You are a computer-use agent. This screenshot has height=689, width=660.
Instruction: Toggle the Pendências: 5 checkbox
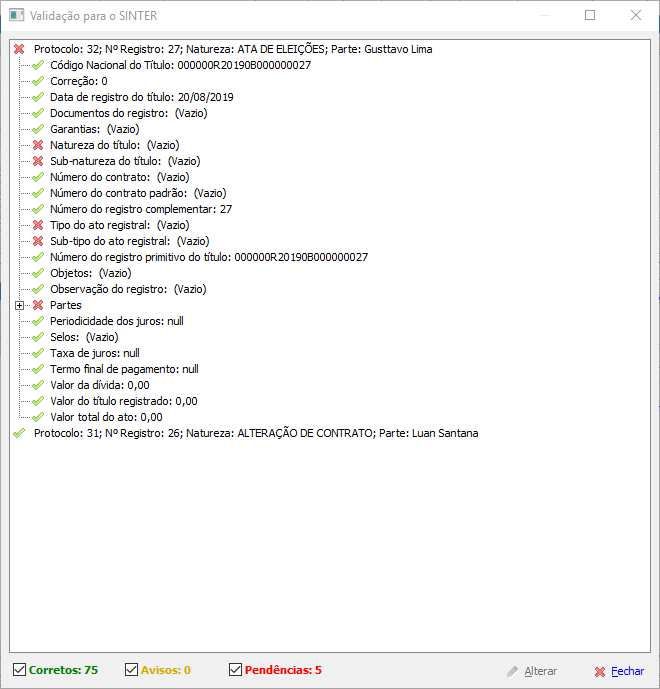[236, 670]
